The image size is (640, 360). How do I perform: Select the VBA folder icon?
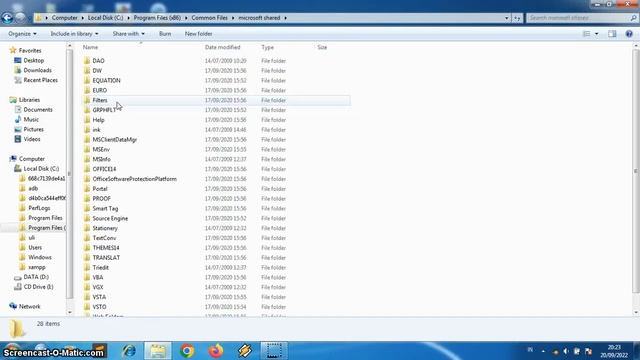point(87,277)
